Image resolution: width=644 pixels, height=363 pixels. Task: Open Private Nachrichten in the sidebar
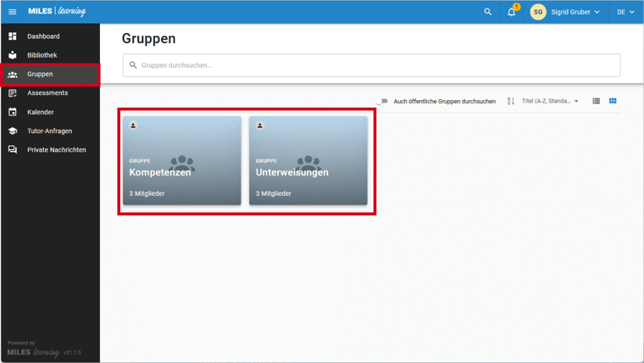coord(56,149)
